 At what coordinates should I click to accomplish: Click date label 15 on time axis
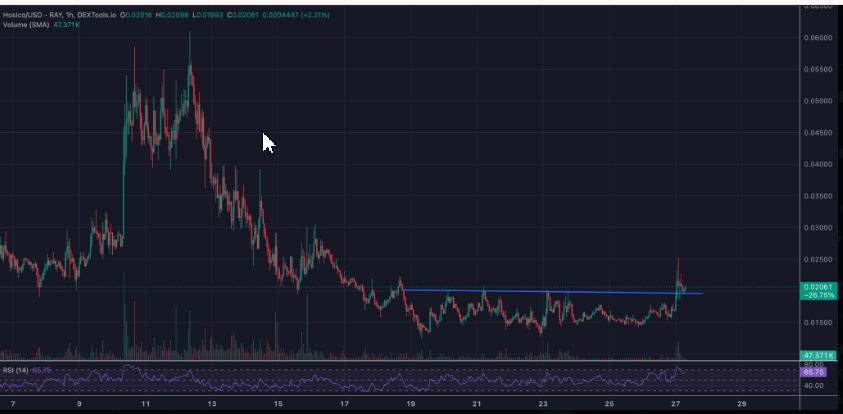(278, 404)
